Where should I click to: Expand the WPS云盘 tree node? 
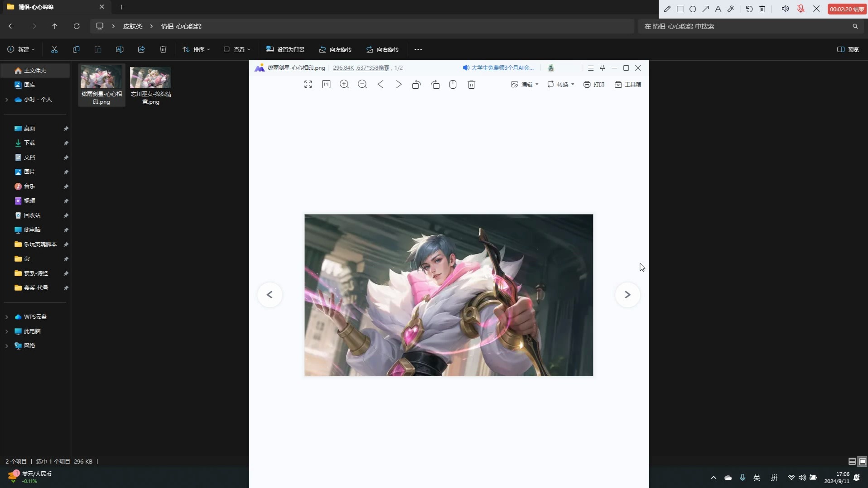click(x=6, y=317)
